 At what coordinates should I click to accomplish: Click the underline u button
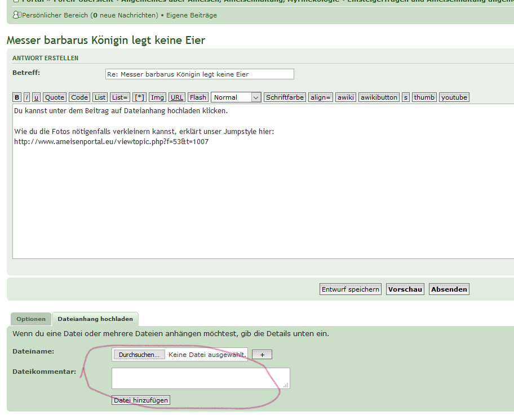[36, 97]
